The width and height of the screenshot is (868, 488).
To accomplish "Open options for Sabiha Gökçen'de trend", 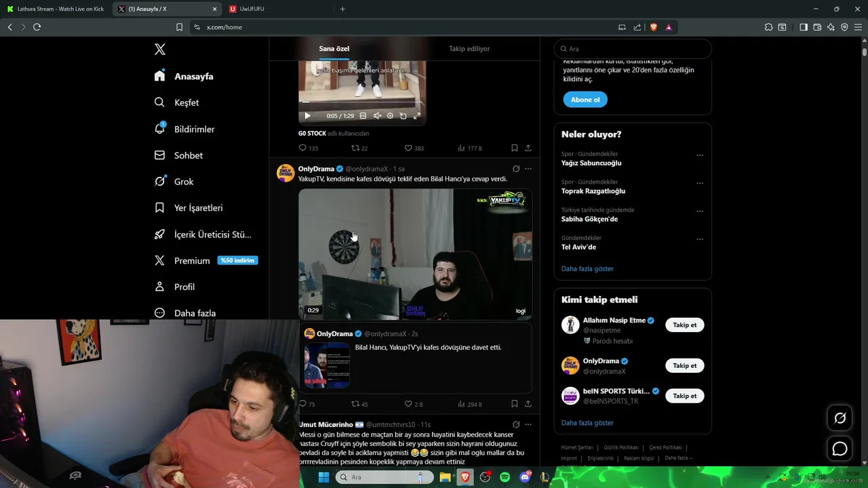I will (x=700, y=211).
